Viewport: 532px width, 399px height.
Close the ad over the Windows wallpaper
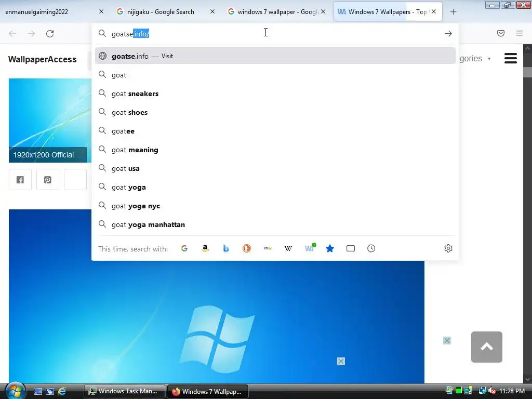[341, 362]
